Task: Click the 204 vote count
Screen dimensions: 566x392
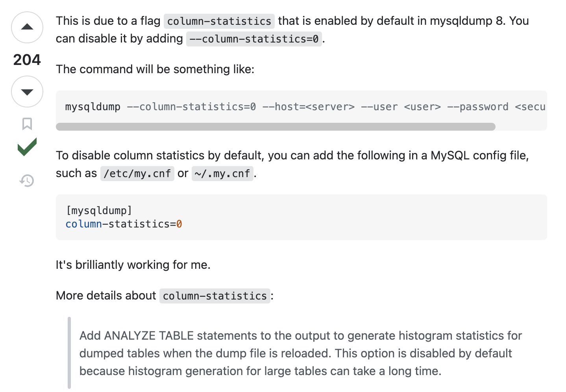Action: (x=27, y=60)
